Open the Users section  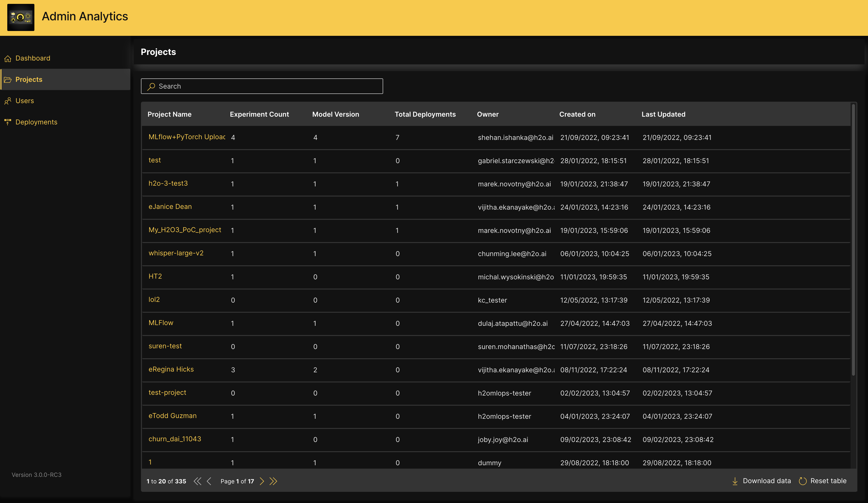24,100
